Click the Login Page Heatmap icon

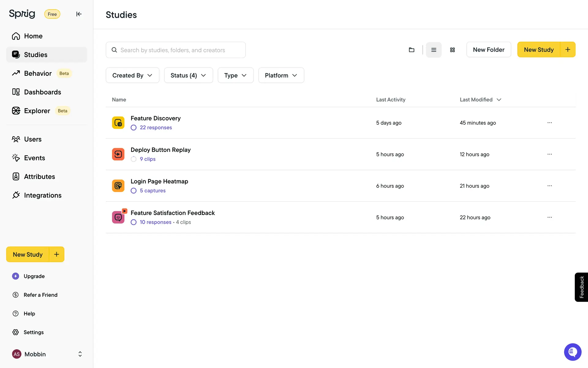coord(118,186)
